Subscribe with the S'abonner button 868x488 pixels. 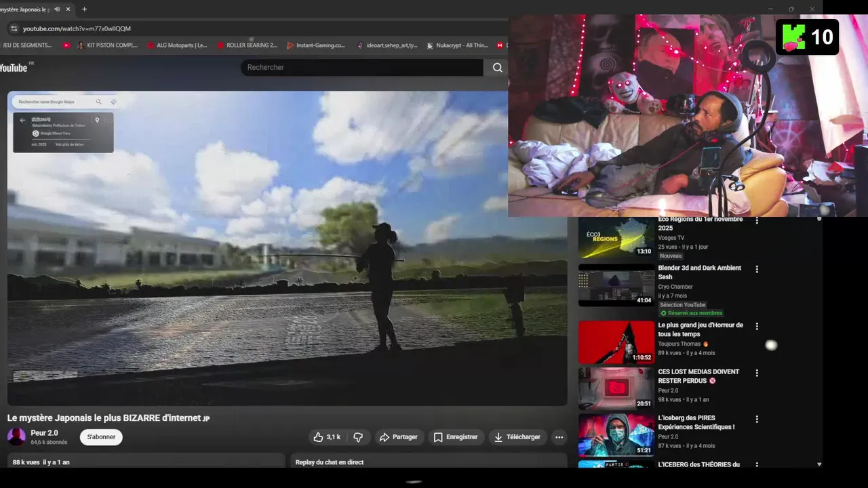click(x=101, y=437)
